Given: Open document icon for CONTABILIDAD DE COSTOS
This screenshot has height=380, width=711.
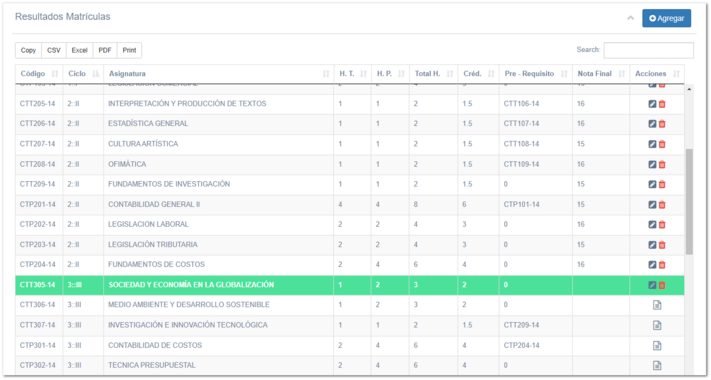Looking at the screenshot, I should pos(657,346).
